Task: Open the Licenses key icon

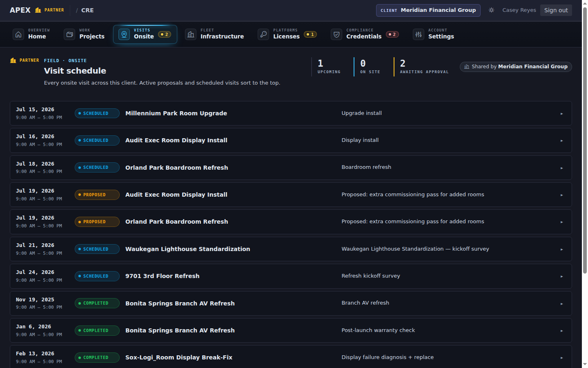Action: tap(263, 34)
